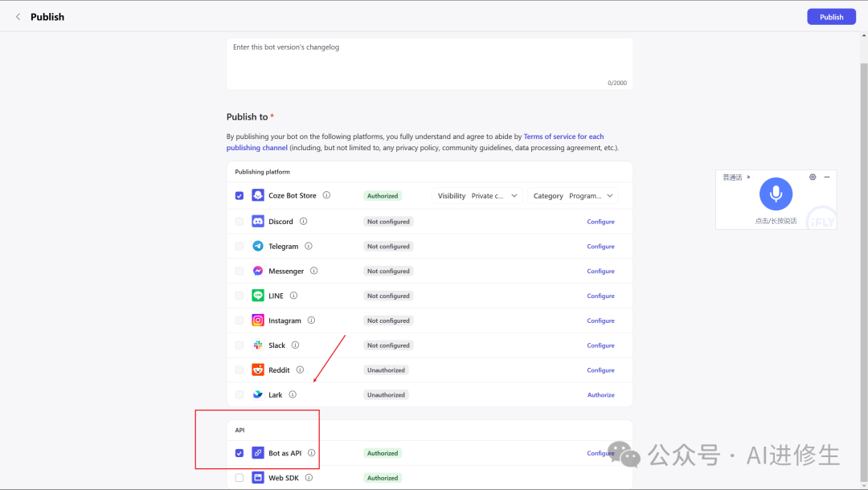Click into the changelog text field

[x=429, y=63]
